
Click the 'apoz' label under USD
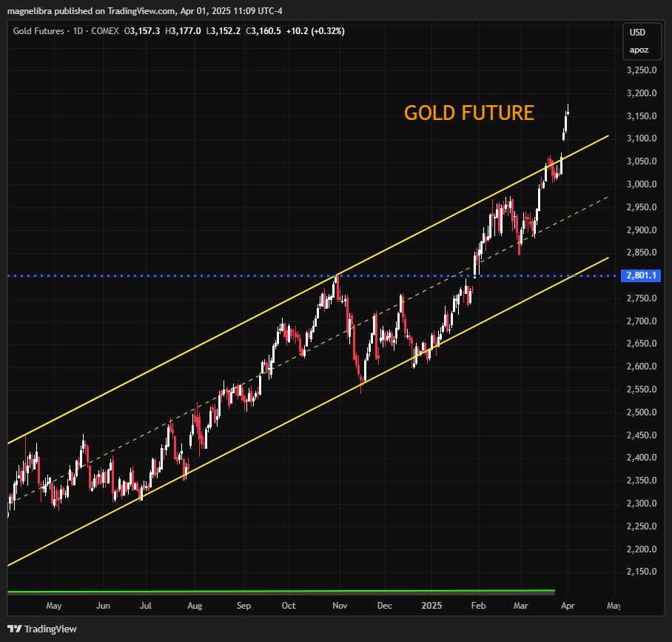click(639, 50)
